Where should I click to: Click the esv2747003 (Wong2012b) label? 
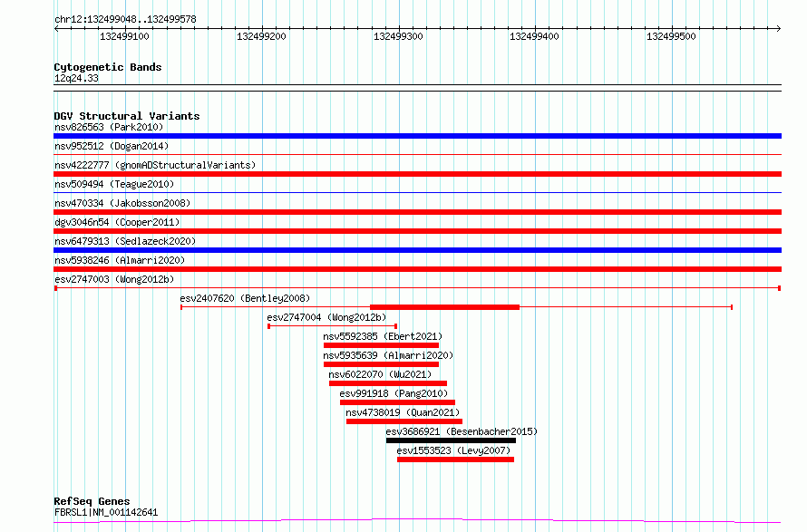tap(114, 279)
